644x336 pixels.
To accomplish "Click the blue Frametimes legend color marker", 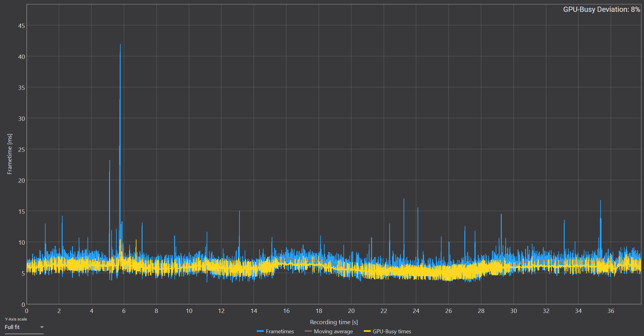I will (x=260, y=331).
